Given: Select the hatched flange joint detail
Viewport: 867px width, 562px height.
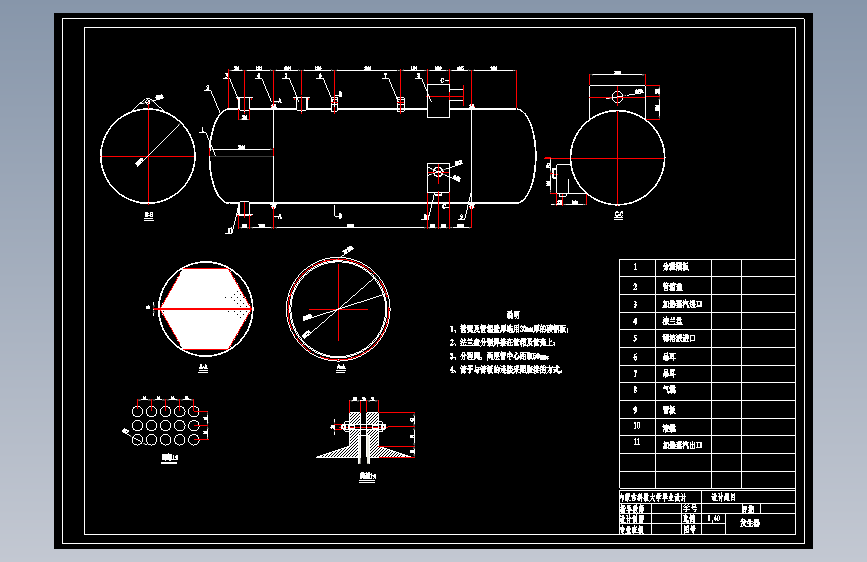Looking at the screenshot, I should tap(366, 431).
